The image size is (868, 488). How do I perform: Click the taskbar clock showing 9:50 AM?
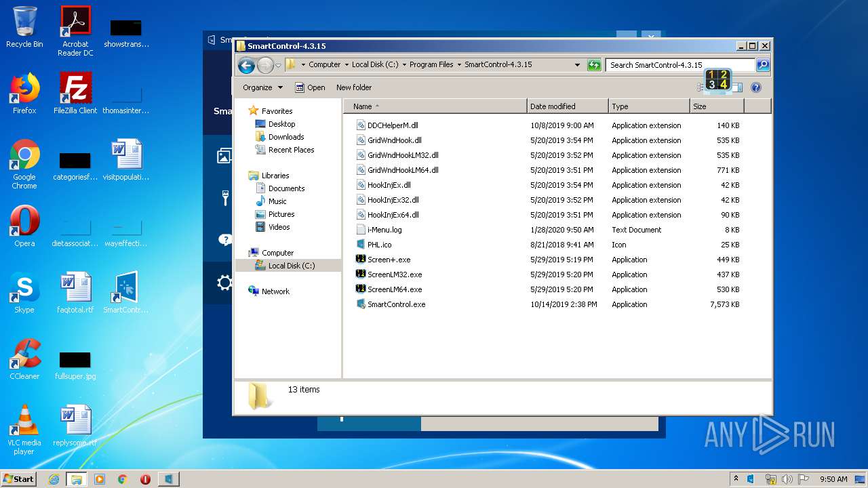point(833,479)
